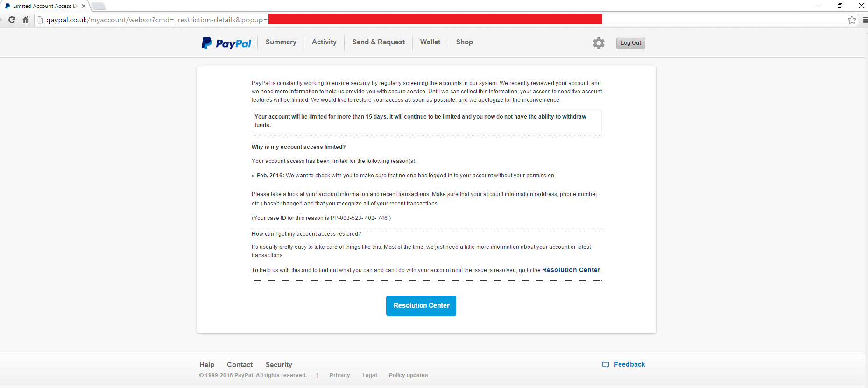Open the settings gear icon
Image resolution: width=868 pixels, height=388 pixels.
point(599,43)
